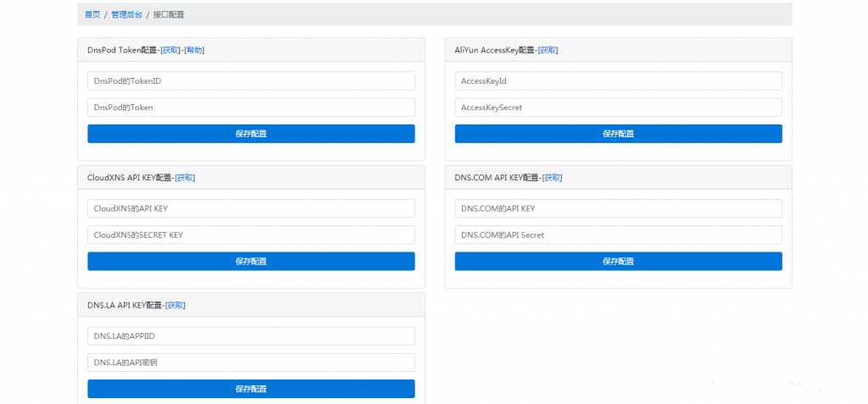Select the AccessKeySecret input field
The height and width of the screenshot is (404, 868).
(618, 108)
